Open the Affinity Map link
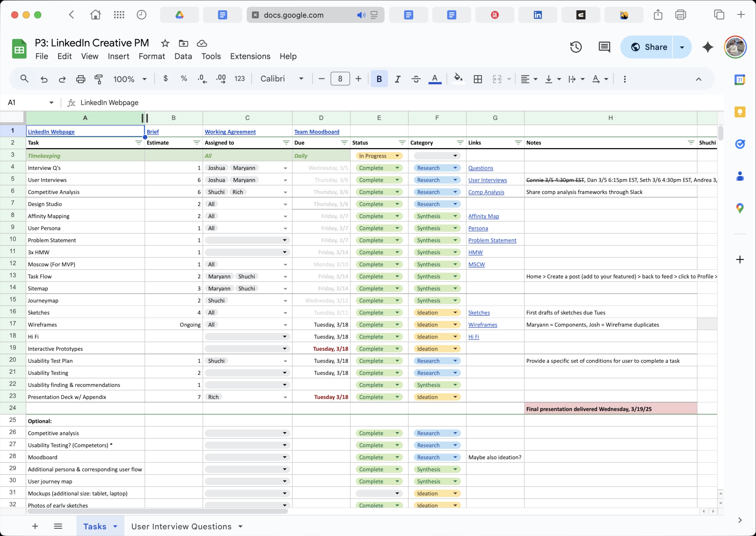This screenshot has width=756, height=536. point(484,216)
